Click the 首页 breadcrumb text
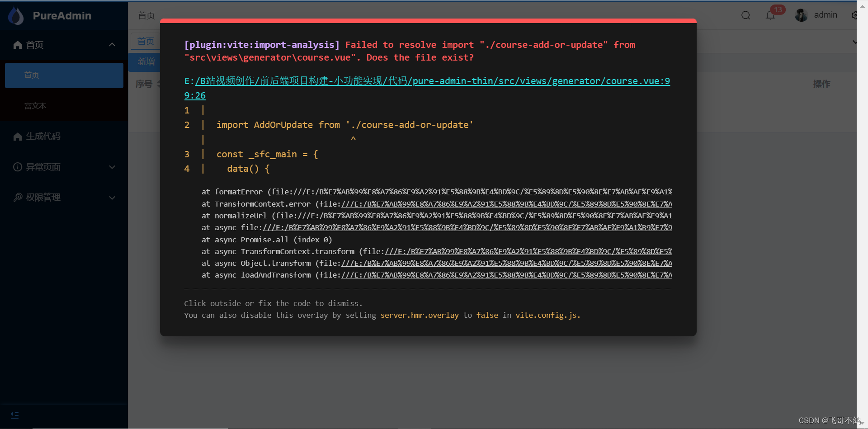The height and width of the screenshot is (429, 868). click(146, 15)
